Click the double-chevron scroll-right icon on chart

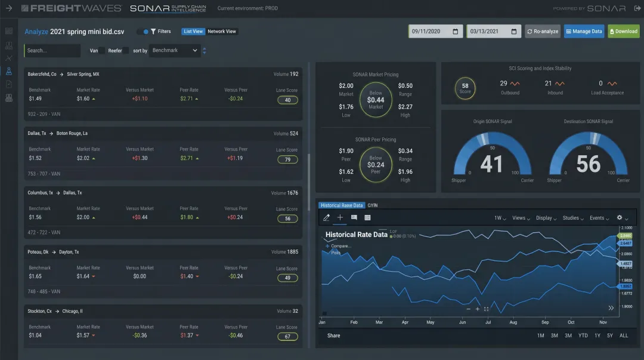click(611, 307)
